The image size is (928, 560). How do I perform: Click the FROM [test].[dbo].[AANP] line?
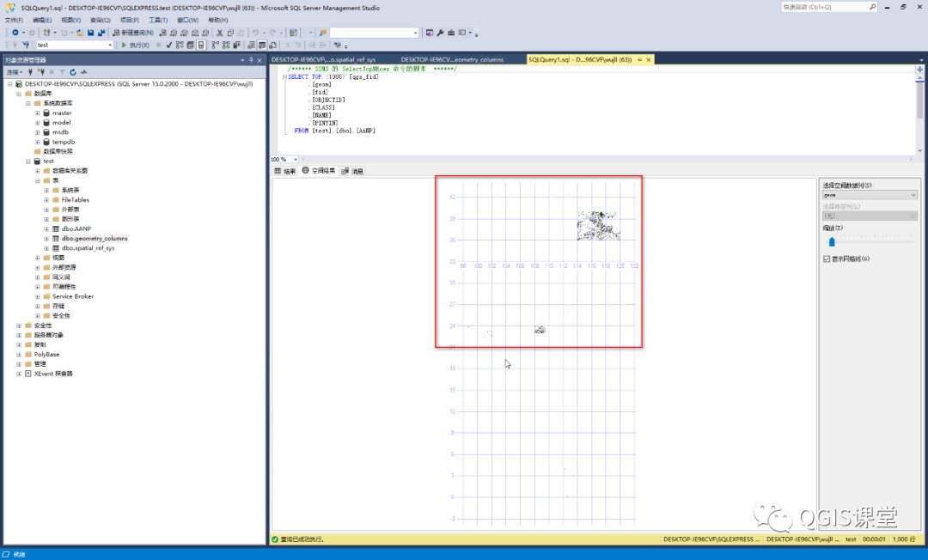tap(335, 131)
